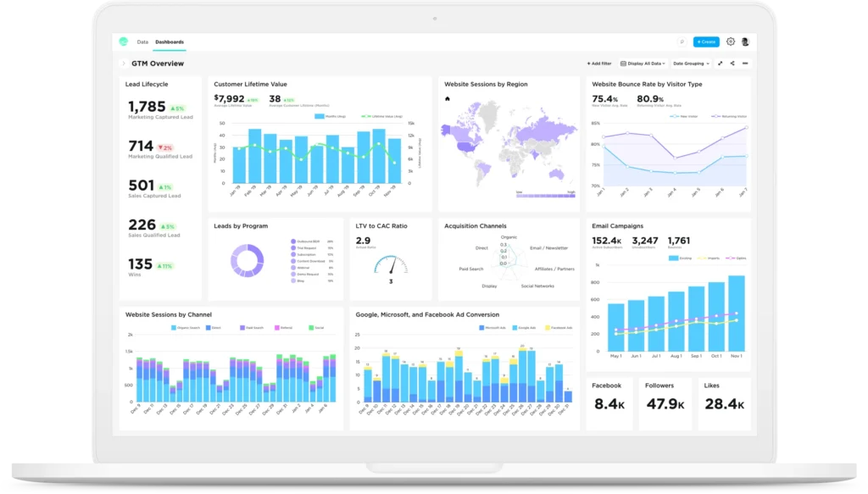Click the Facebook 8.4K card
The image size is (868, 494).
pos(609,403)
